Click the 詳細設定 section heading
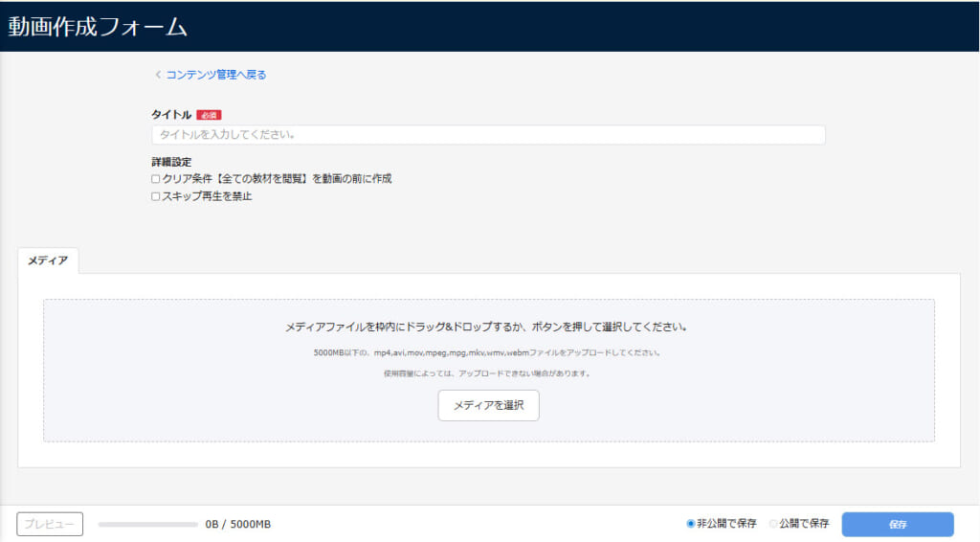 tap(171, 162)
